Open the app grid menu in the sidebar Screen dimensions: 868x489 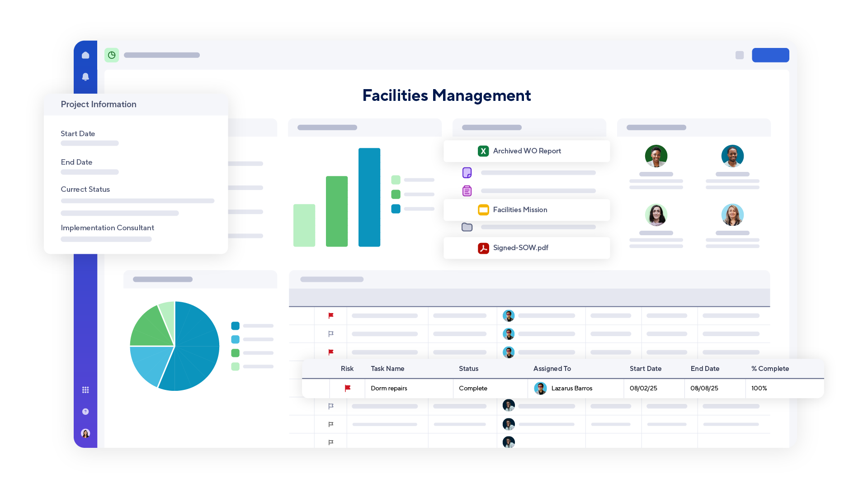coord(85,389)
